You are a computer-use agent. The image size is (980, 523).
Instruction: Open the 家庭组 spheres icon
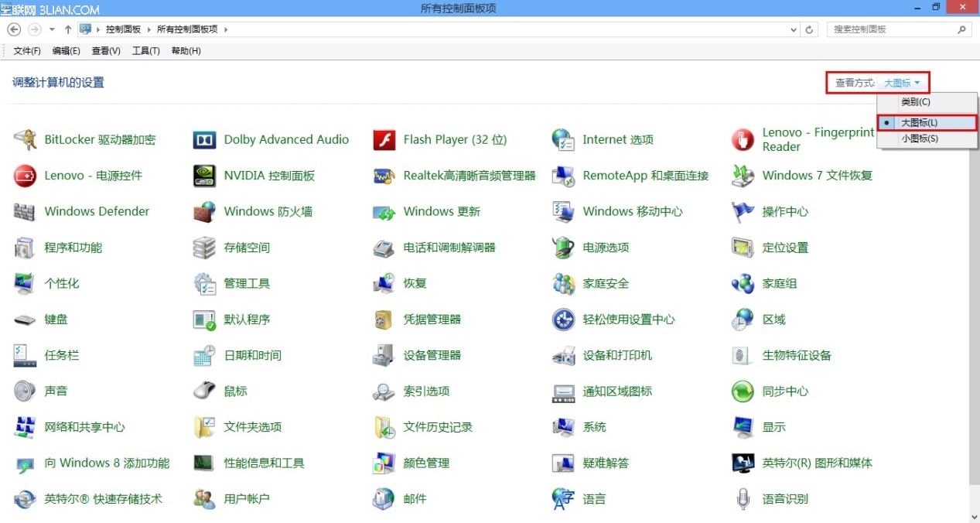pos(743,284)
